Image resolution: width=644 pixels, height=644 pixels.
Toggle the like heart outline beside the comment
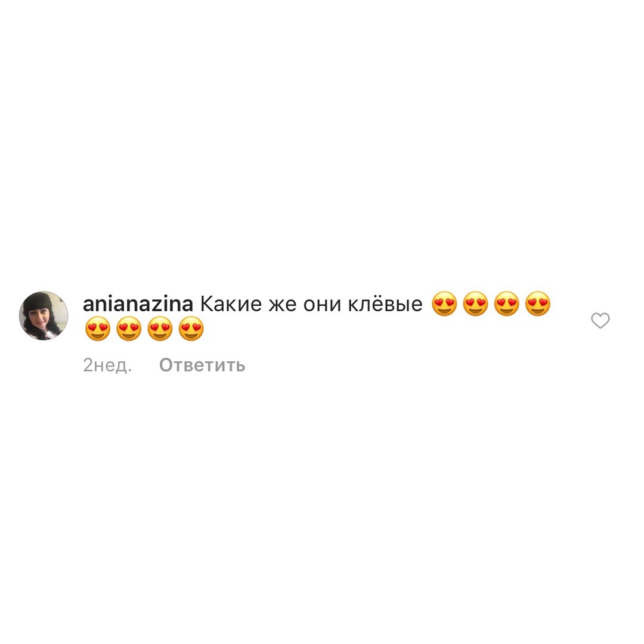(600, 320)
